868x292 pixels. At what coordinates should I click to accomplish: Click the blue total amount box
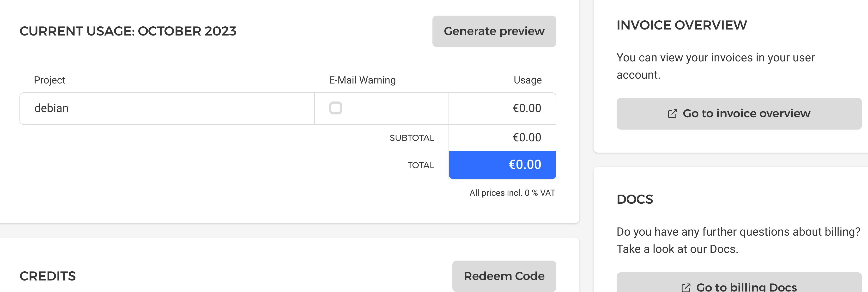point(502,165)
